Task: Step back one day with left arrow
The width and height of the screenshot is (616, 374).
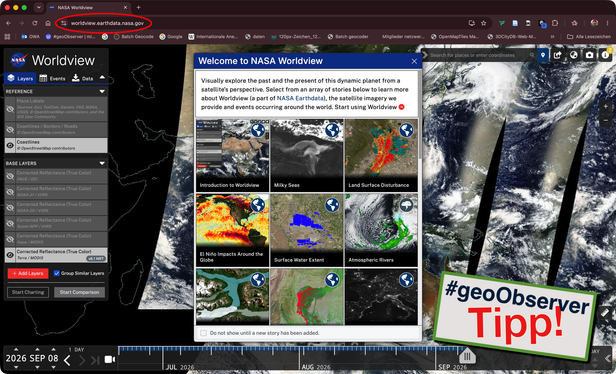Action: click(x=67, y=359)
